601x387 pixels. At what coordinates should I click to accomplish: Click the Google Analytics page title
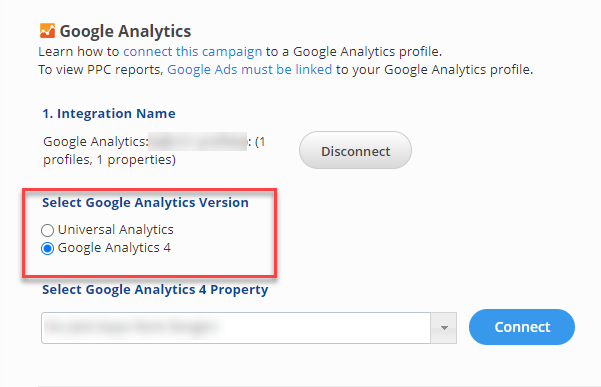click(x=125, y=31)
